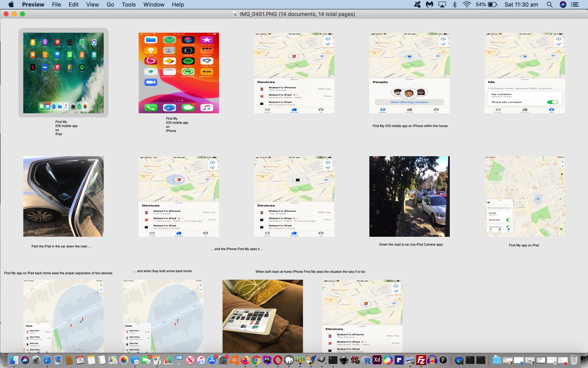This screenshot has width=588, height=368.
Task: Open the Notes app in Dock
Action: [x=91, y=360]
